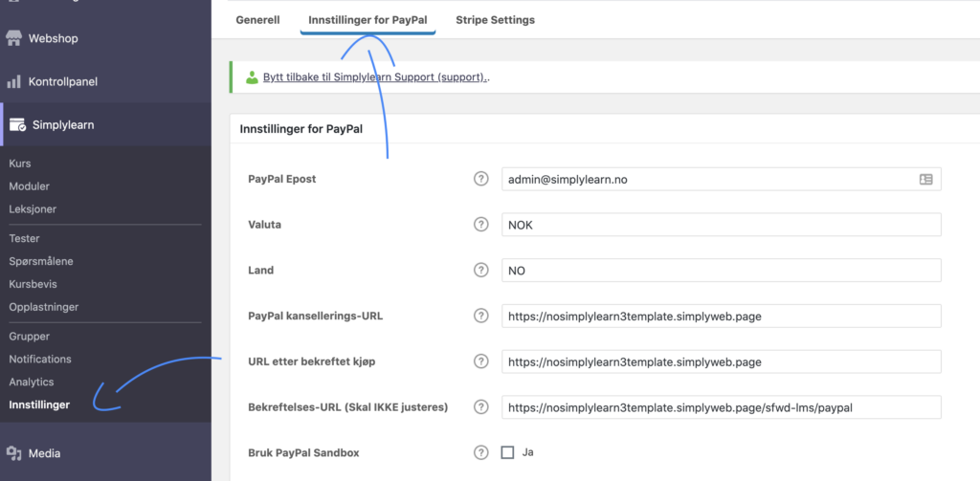The width and height of the screenshot is (980, 481).
Task: Open Webshop in the sidebar
Action: pyautogui.click(x=54, y=39)
